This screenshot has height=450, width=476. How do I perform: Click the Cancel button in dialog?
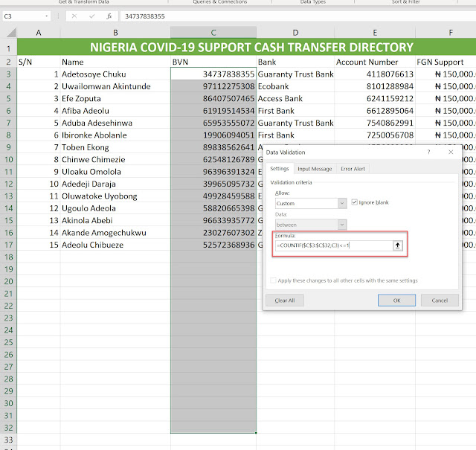(x=440, y=300)
